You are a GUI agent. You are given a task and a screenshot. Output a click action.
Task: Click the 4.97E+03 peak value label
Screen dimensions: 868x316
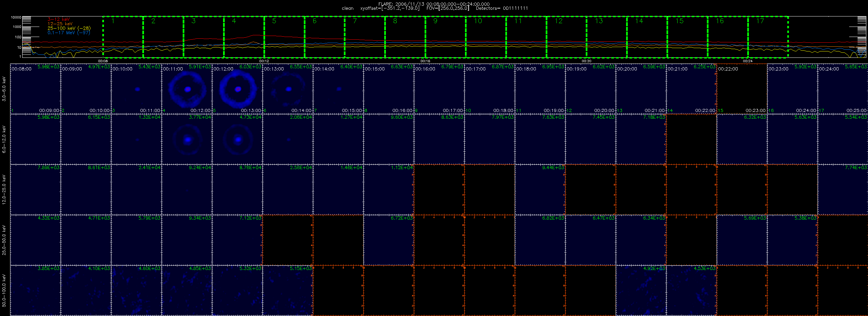click(99, 67)
